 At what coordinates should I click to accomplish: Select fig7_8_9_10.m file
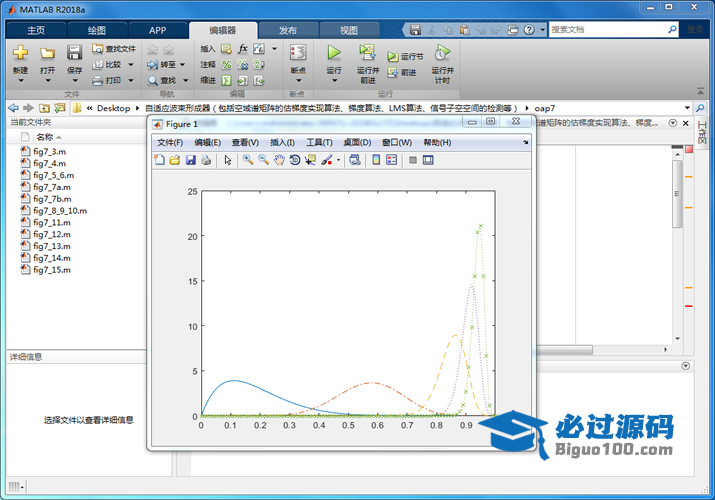point(60,211)
